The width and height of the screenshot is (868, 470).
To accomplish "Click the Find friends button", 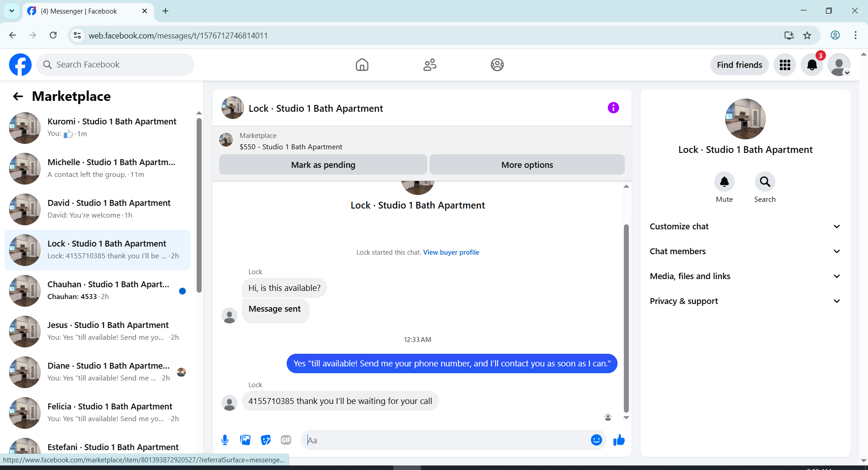I will pyautogui.click(x=739, y=65).
